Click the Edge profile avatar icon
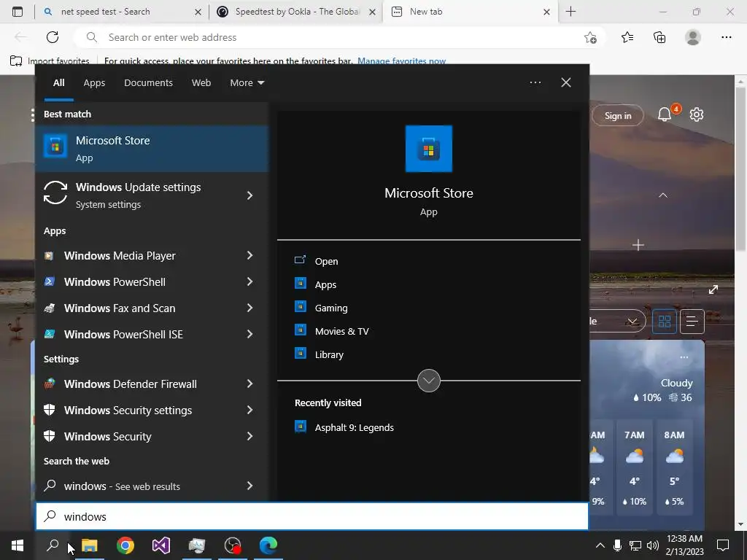747x560 pixels. click(693, 37)
